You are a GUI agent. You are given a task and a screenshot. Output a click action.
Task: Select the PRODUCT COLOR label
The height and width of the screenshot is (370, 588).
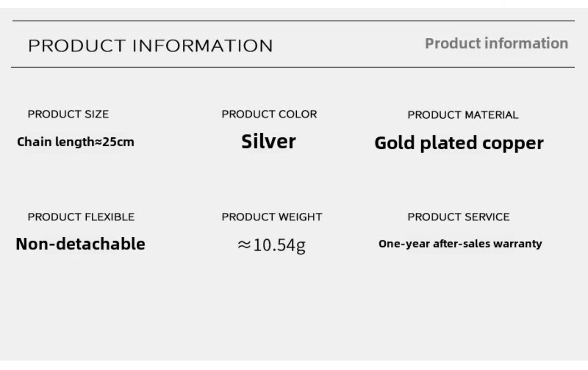[x=269, y=114]
